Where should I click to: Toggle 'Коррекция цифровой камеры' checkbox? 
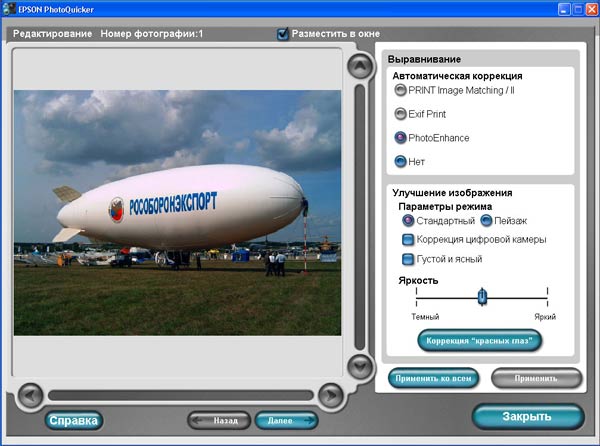pyautogui.click(x=408, y=240)
